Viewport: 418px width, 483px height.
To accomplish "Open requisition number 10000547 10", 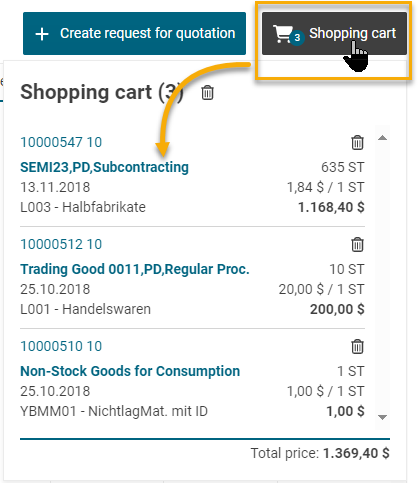I will coord(61,142).
